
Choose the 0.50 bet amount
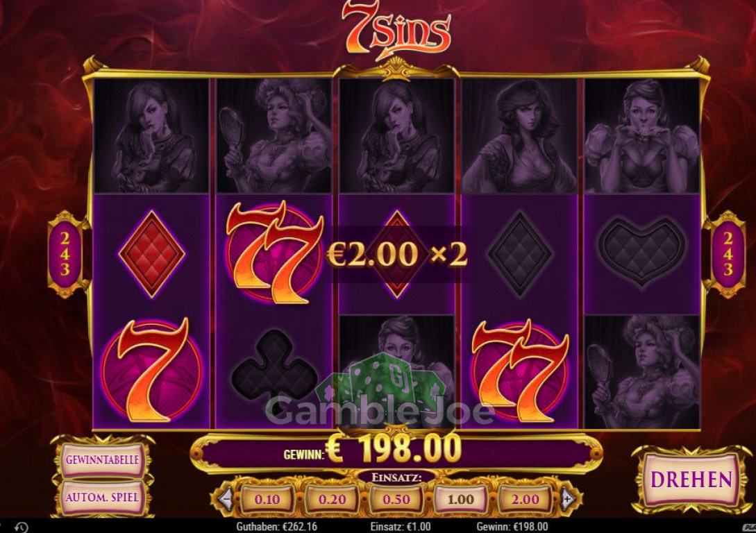click(396, 499)
